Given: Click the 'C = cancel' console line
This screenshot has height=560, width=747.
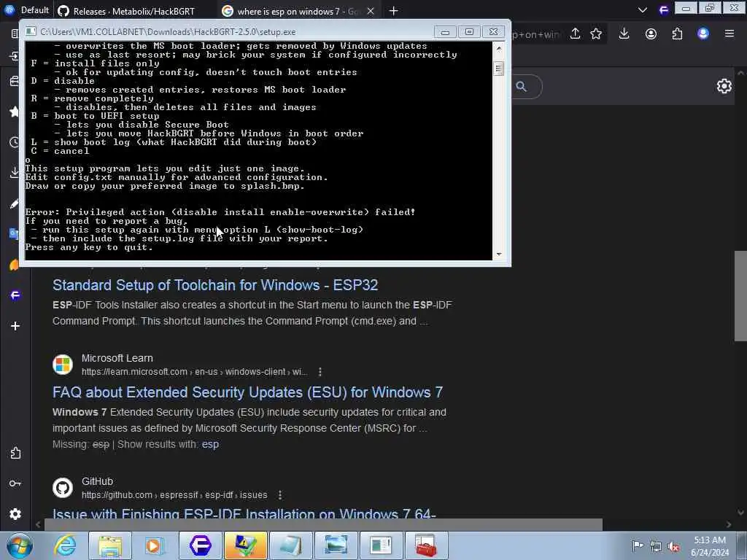Looking at the screenshot, I should (x=60, y=151).
